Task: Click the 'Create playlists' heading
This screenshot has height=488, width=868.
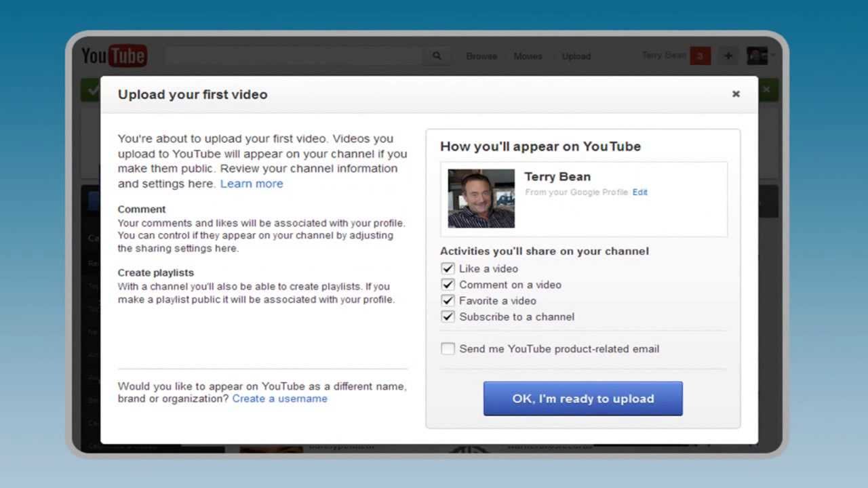Action: pos(156,272)
